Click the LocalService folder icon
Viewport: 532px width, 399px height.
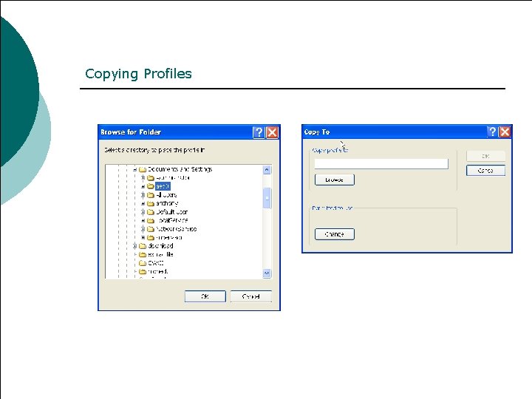click(151, 220)
